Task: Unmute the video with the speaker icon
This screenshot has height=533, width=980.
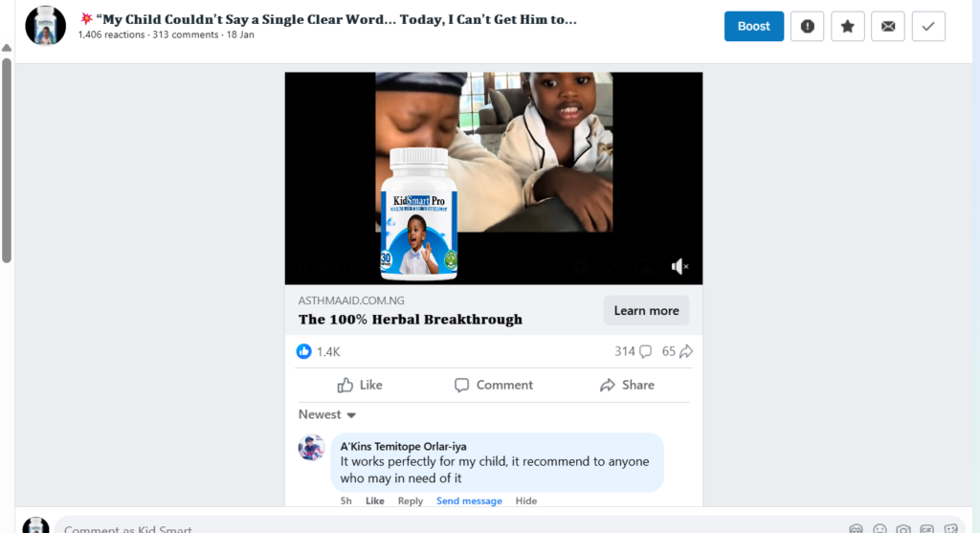Action: tap(679, 266)
